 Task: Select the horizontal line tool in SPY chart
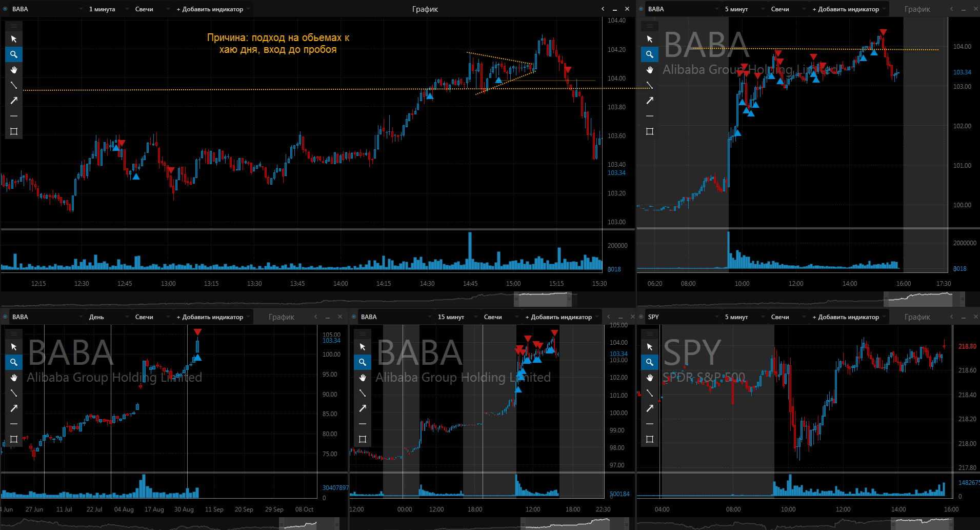pyautogui.click(x=650, y=424)
